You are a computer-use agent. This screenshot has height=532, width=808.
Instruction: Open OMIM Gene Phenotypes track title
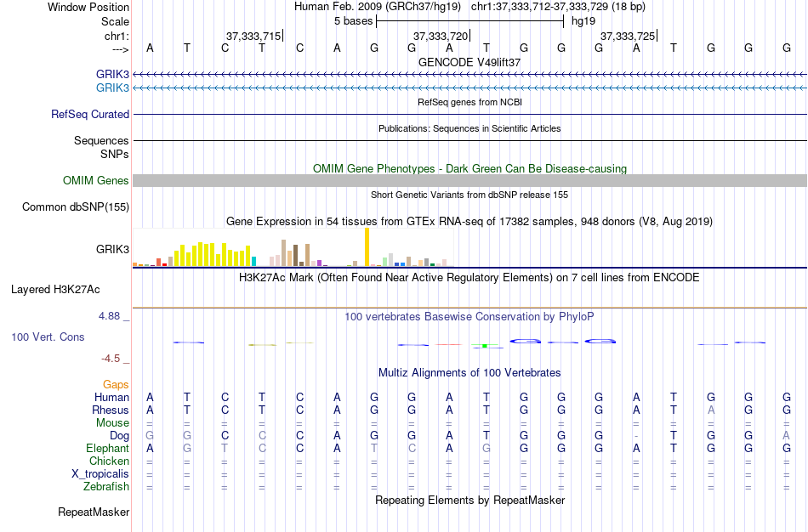pos(469,169)
